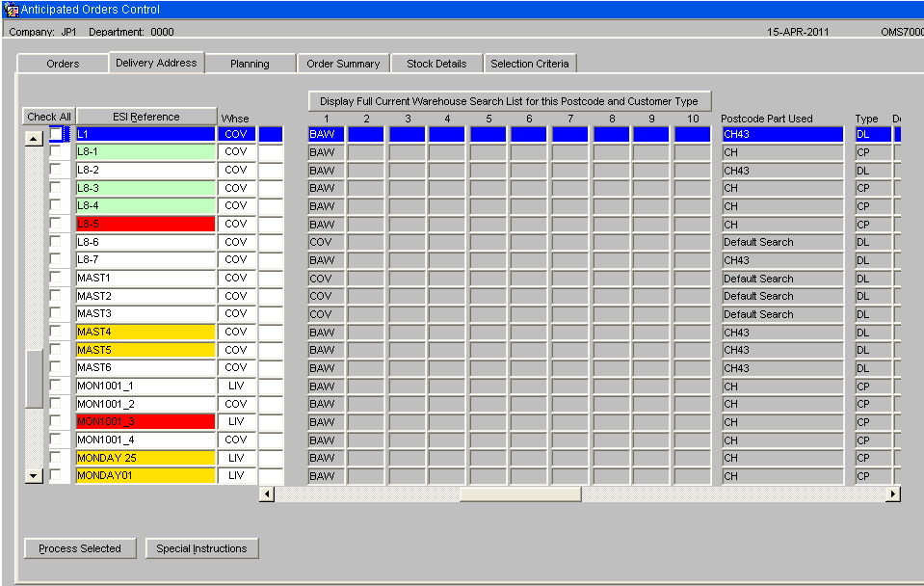Viewport: 924px width, 586px height.
Task: Click the Process Selected button
Action: tap(80, 548)
